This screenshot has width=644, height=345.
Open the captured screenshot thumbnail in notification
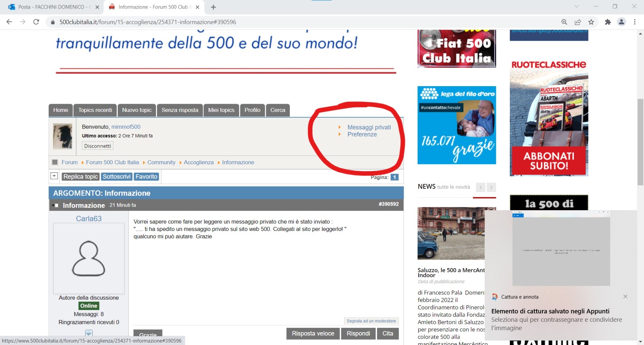tap(561, 248)
